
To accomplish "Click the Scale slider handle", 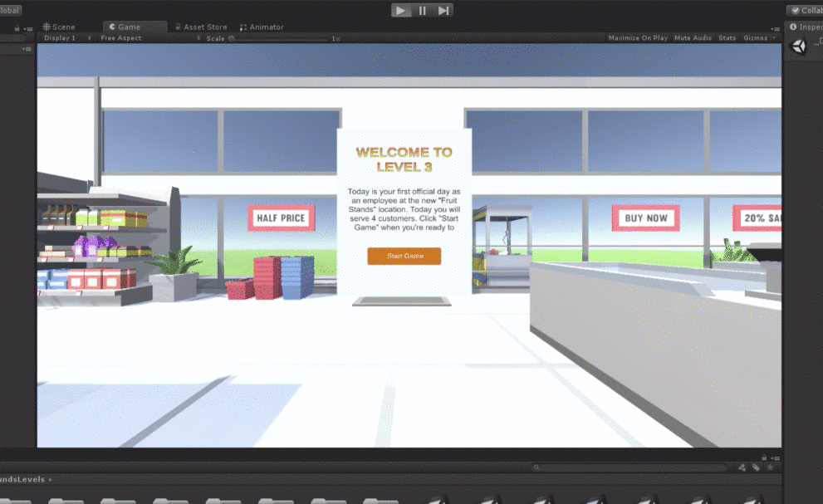I will click(x=232, y=38).
